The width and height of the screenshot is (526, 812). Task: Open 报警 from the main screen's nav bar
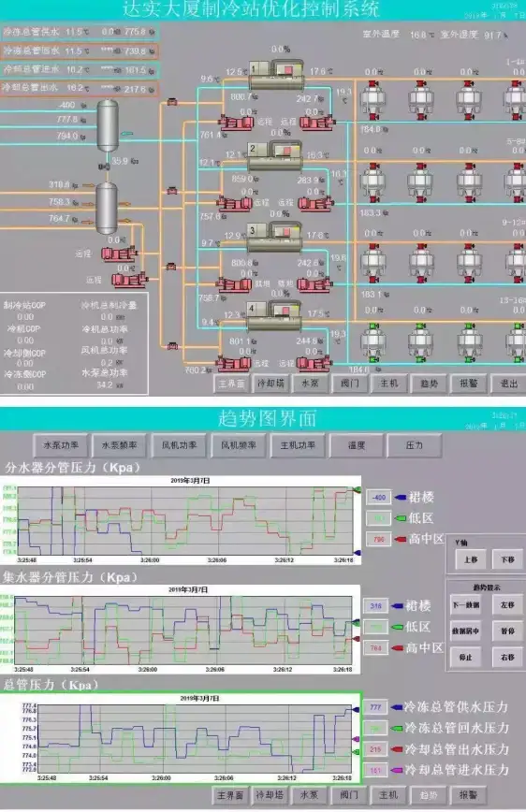coord(469,384)
